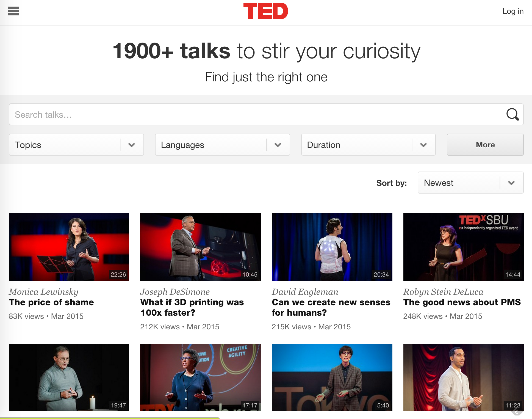Click "212K views • Mar 2015" text
Screen dimensions: 532x419
[180, 327]
